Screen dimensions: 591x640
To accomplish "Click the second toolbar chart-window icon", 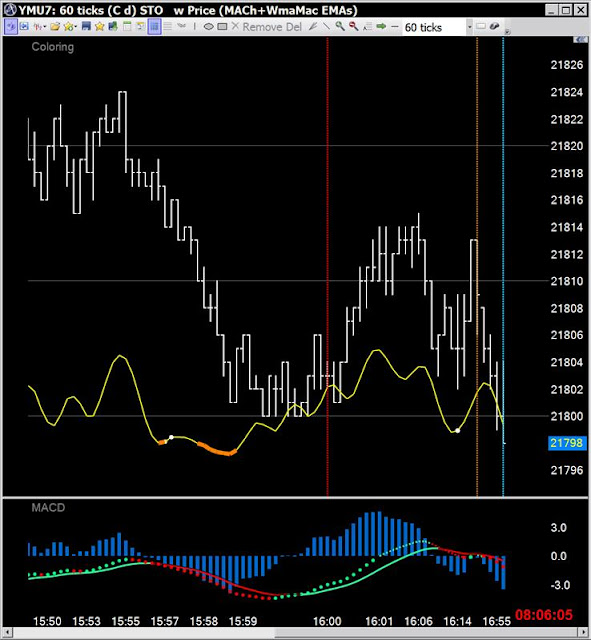I will coord(24,27).
